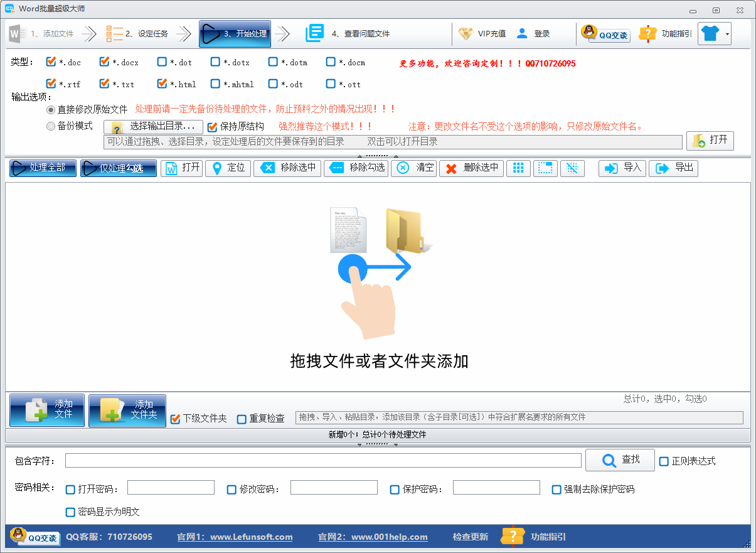Click Delete Selected (删除选中) red X button
Screen dimensions: 756x553
(x=471, y=168)
